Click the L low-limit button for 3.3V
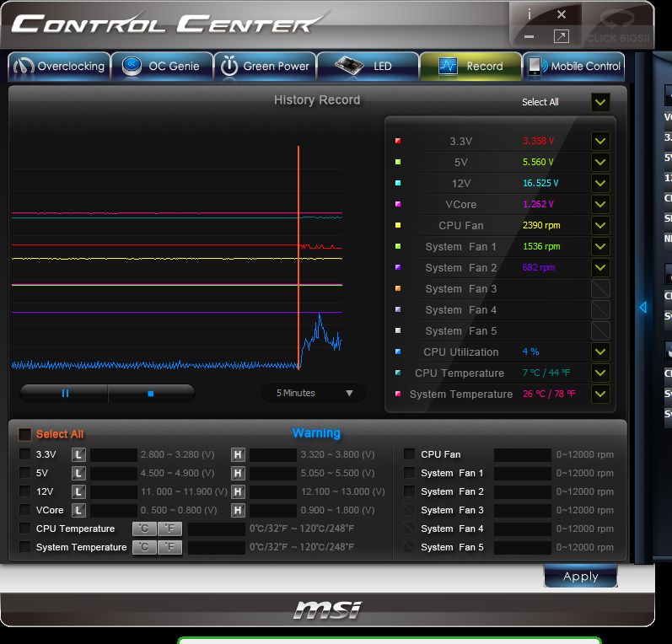This screenshot has width=672, height=644. pyautogui.click(x=78, y=454)
